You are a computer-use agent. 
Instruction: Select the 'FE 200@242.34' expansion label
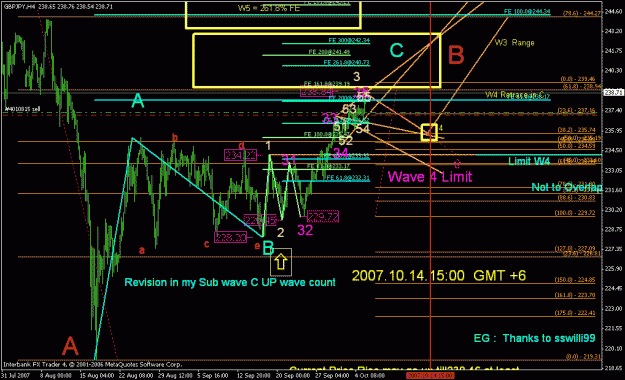pos(349,40)
